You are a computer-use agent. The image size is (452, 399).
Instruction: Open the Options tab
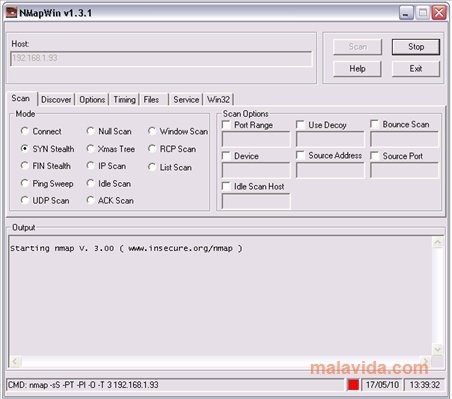click(x=92, y=100)
